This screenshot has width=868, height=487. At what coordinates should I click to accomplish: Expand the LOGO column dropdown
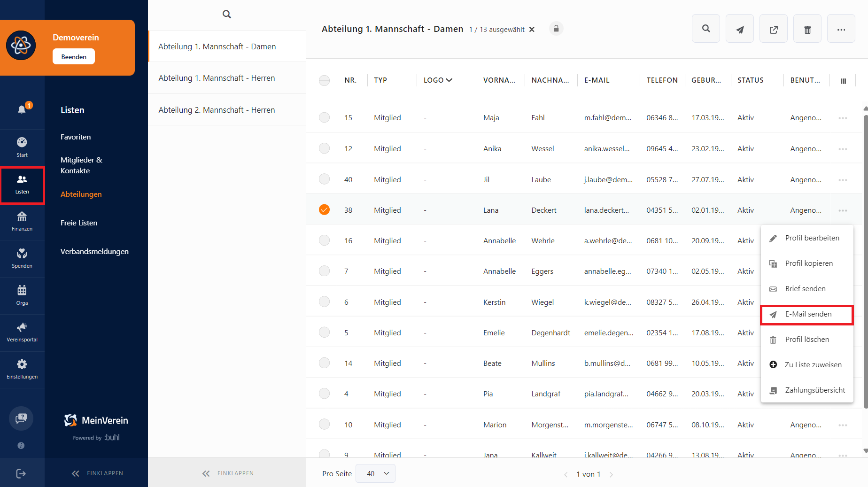pyautogui.click(x=449, y=80)
